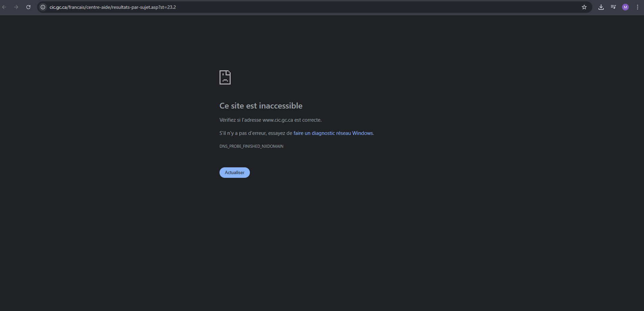Open the media controls icon in the toolbar
Image resolution: width=644 pixels, height=311 pixels.
coord(613,7)
